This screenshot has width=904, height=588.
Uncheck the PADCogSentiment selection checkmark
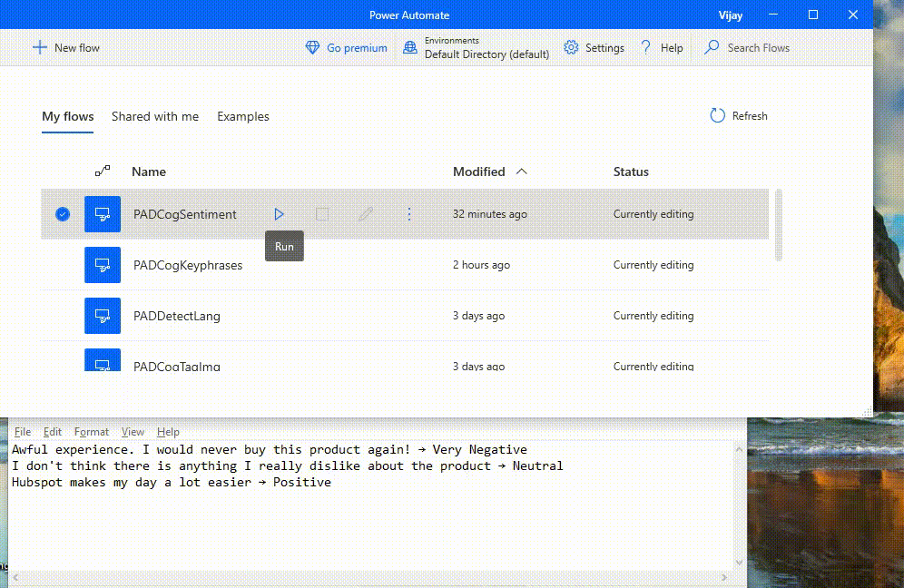[63, 214]
